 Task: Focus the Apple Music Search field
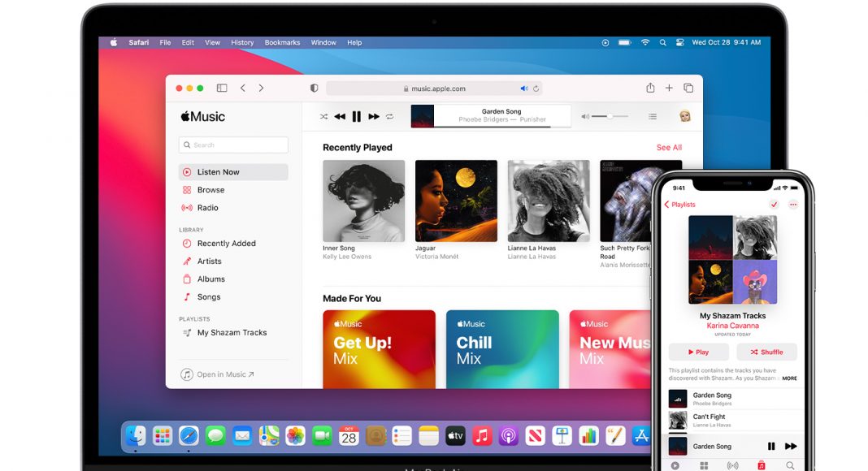(x=233, y=145)
